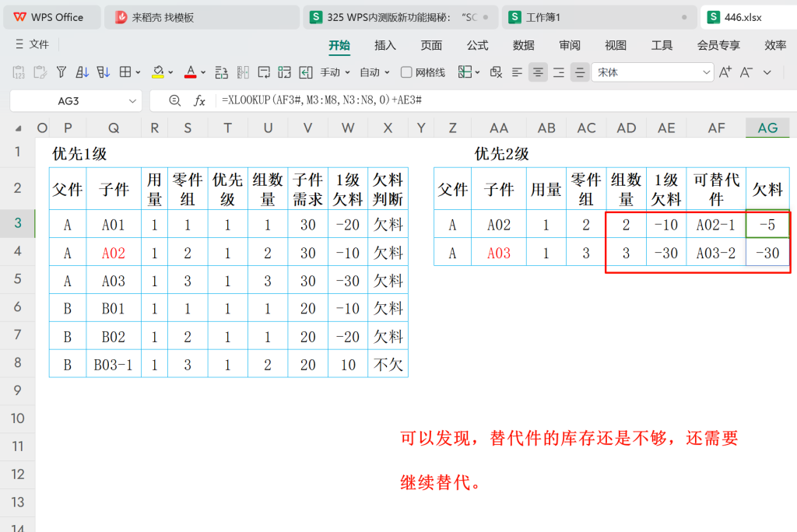This screenshot has width=797, height=532.
Task: Click the fx insert function icon
Action: 199,100
